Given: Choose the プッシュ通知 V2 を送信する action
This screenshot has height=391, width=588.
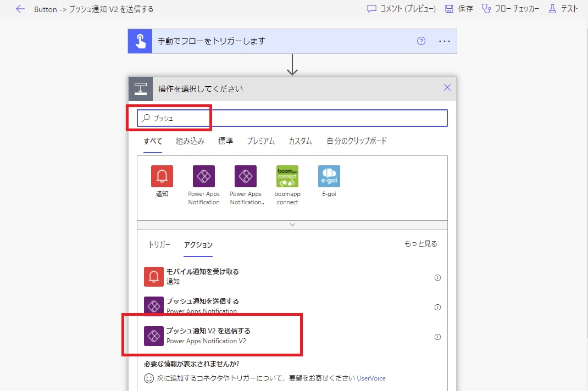Looking at the screenshot, I should pyautogui.click(x=292, y=336).
